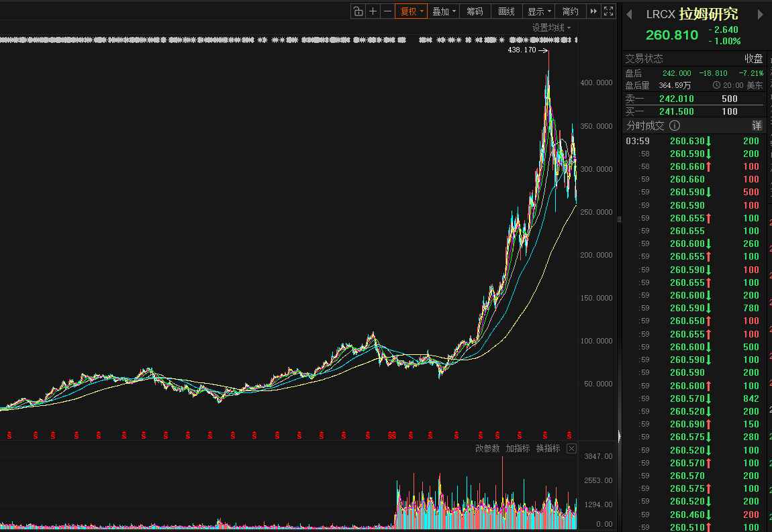772x532 pixels.
Task: Click the panel splitter handle beside the chart
Action: tap(620, 219)
